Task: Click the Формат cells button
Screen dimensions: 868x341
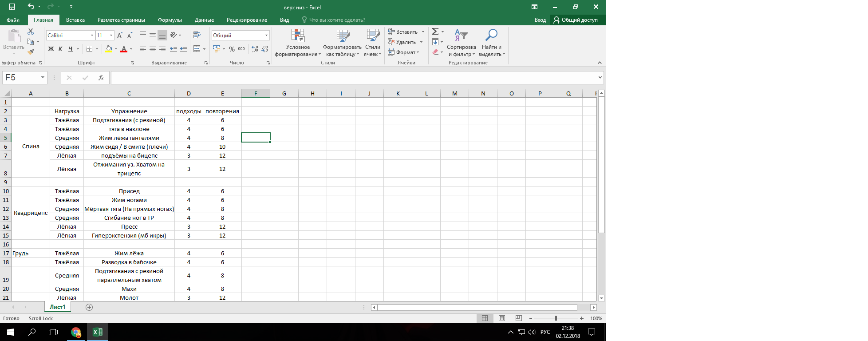Action: tap(403, 52)
